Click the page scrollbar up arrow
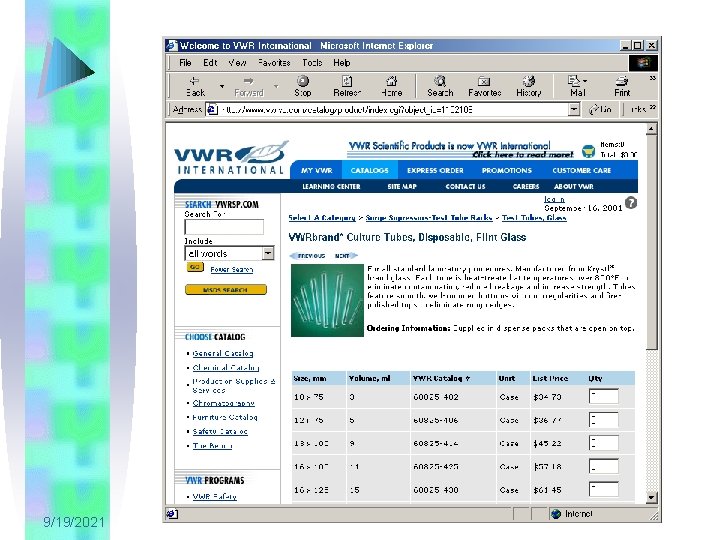720x540 pixels. (x=652, y=129)
